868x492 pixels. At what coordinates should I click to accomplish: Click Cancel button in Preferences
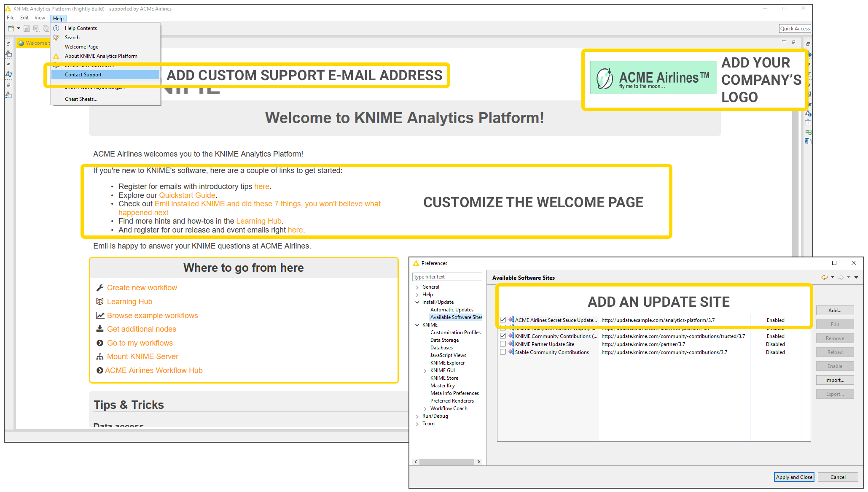pyautogui.click(x=838, y=477)
